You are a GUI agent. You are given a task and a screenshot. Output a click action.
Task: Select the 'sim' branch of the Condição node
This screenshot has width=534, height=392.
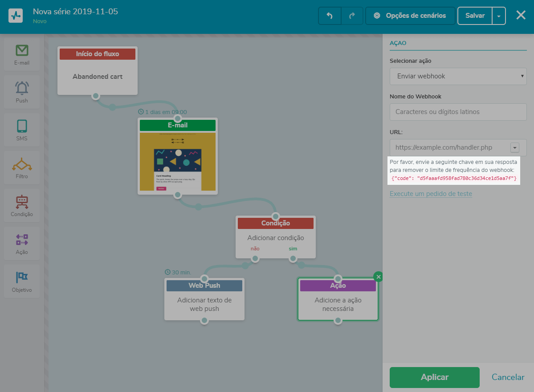[x=293, y=249]
